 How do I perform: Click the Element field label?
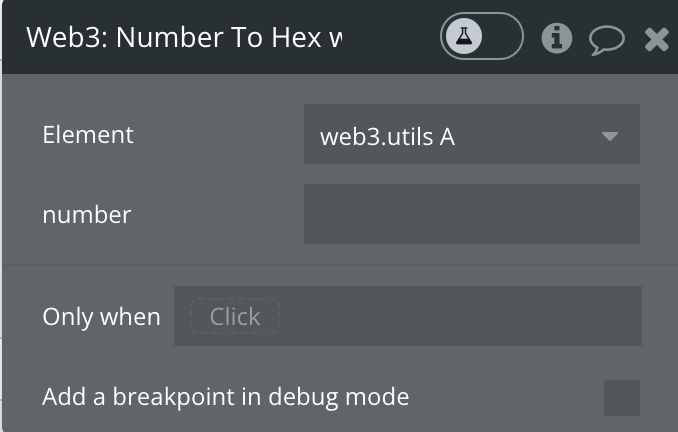click(88, 134)
